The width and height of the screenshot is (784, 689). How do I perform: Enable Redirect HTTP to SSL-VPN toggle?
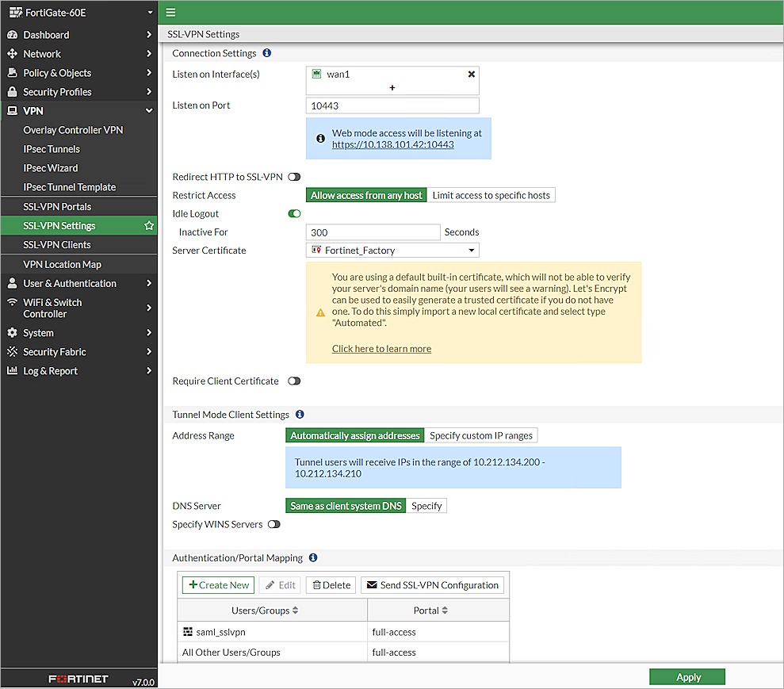click(294, 177)
